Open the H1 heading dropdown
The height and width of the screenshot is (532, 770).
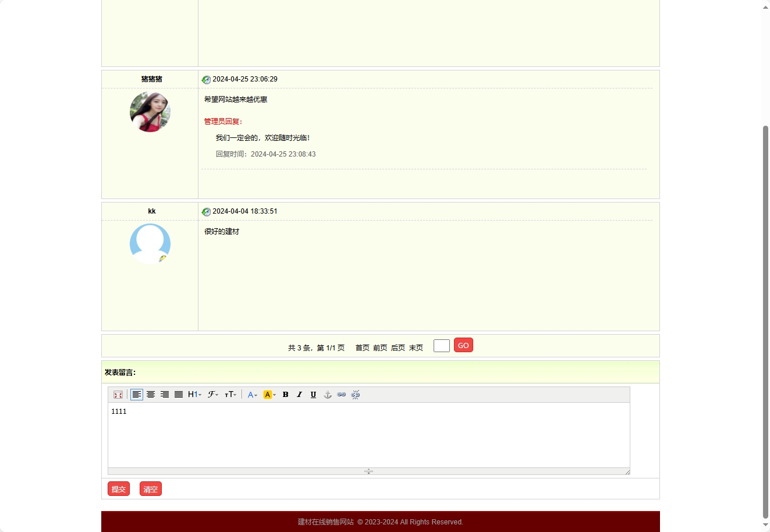pos(194,394)
